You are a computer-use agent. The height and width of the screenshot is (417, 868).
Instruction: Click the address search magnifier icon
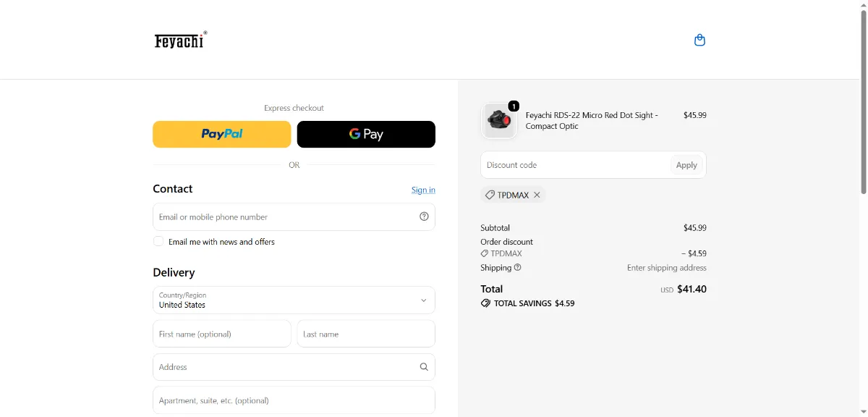click(x=424, y=367)
